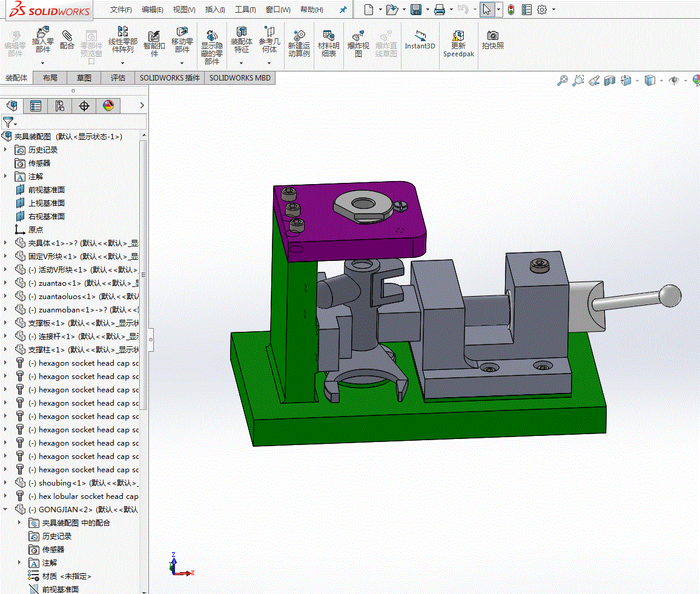Image resolution: width=700 pixels, height=594 pixels.
Task: Click the Zoom to Fit magnifier icon
Action: (x=563, y=81)
